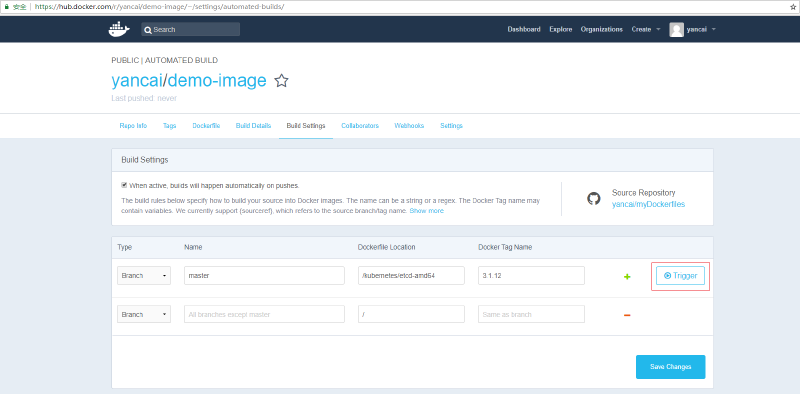Click Dockerfile location /kubernetes/etcd-amd64 field

pos(411,276)
